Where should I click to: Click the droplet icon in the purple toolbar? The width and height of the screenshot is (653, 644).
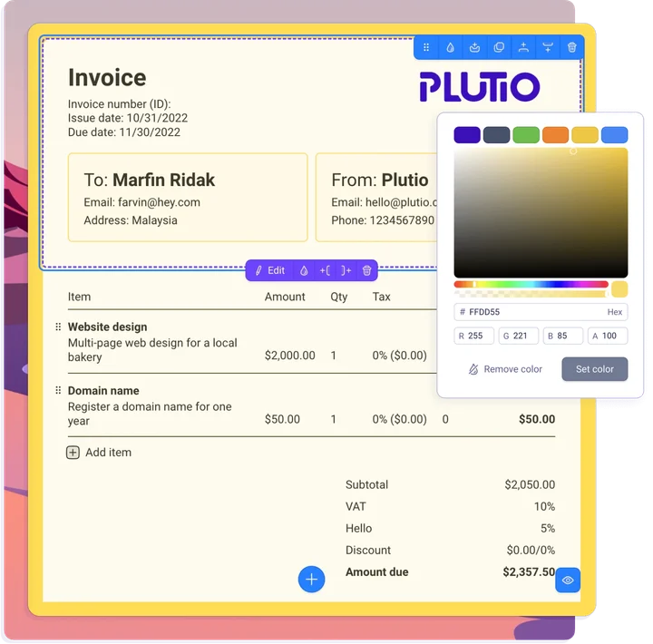tap(304, 270)
